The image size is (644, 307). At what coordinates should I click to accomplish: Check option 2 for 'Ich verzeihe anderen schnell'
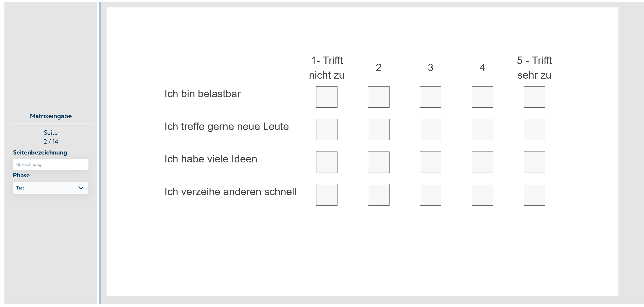point(379,195)
